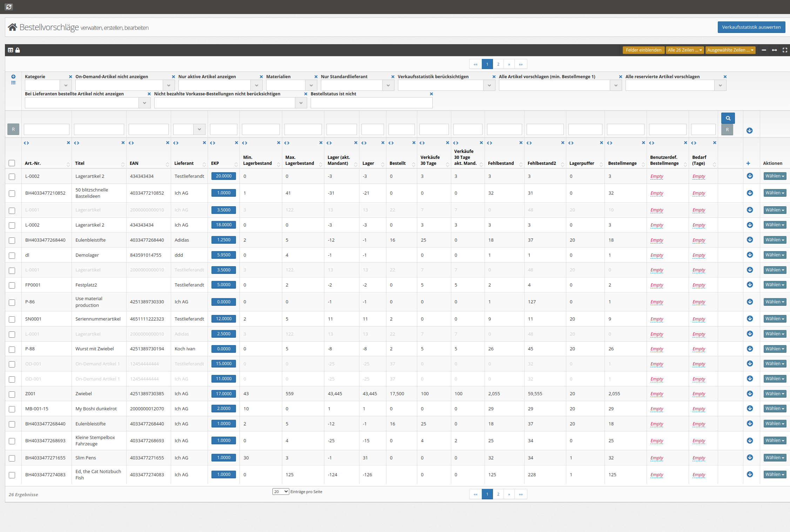
Task: Open the Wählen dropdown for row P-86
Action: pyautogui.click(x=775, y=302)
